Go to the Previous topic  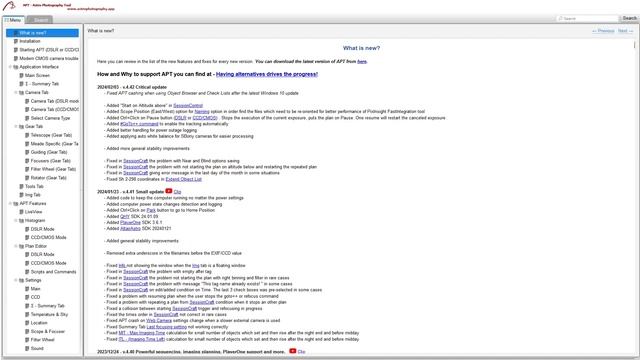[x=603, y=31]
